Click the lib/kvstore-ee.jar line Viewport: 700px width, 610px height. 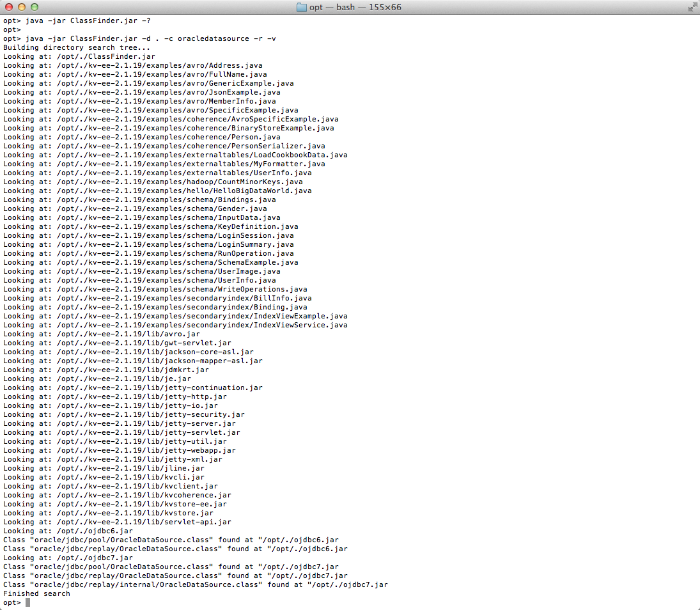[114, 504]
